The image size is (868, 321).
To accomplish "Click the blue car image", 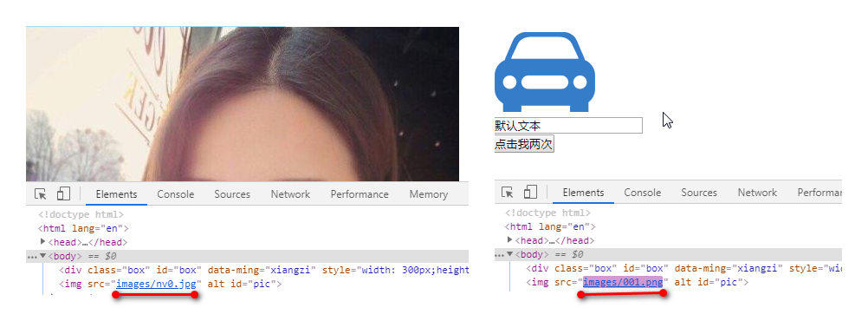I will 545,71.
